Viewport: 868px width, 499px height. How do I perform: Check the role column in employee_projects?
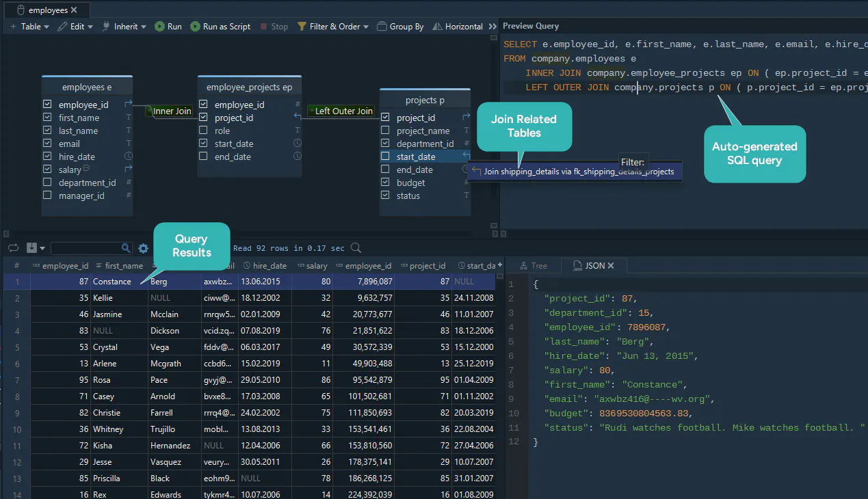[203, 131]
